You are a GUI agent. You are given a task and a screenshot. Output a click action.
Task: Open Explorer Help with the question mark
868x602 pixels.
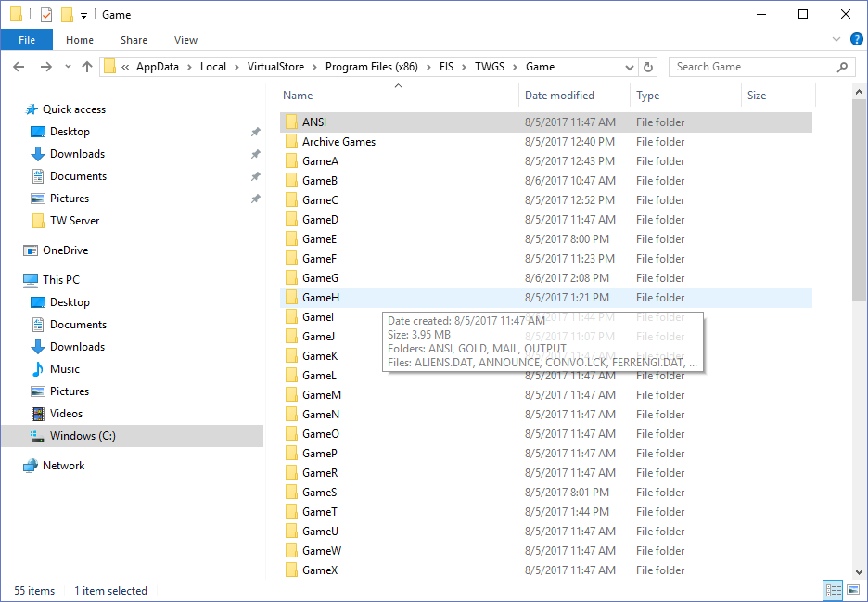click(x=856, y=39)
